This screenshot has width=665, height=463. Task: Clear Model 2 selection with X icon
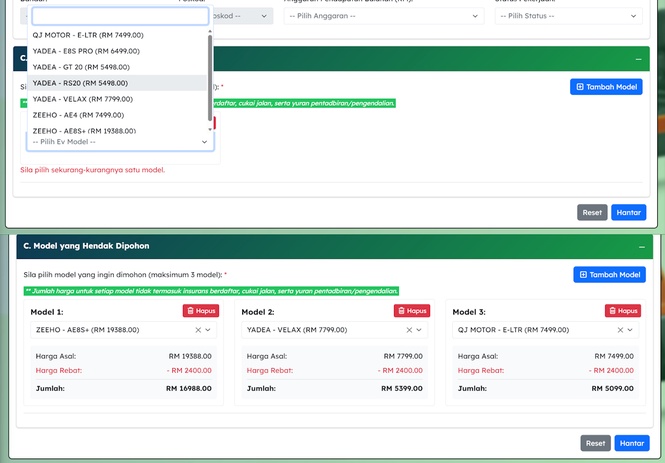(409, 330)
